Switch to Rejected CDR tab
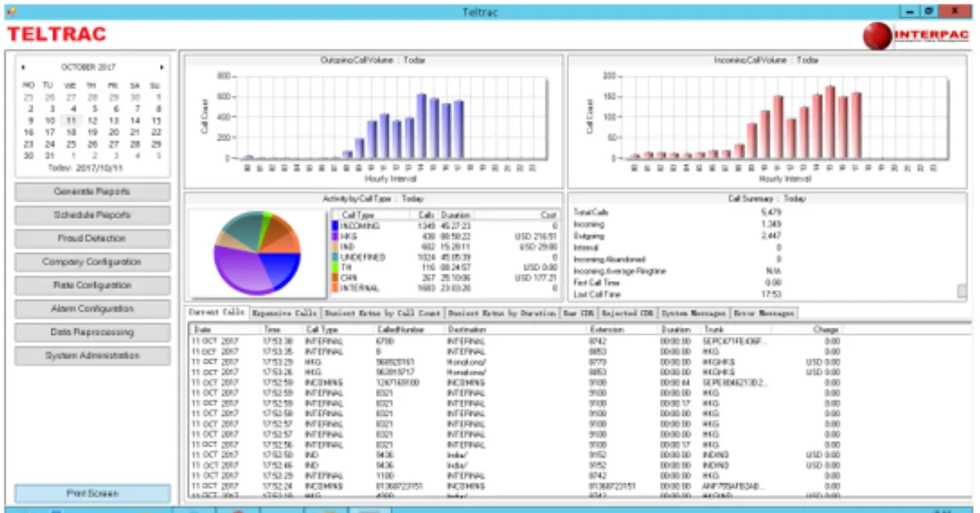Image resolution: width=980 pixels, height=513 pixels. tap(629, 313)
